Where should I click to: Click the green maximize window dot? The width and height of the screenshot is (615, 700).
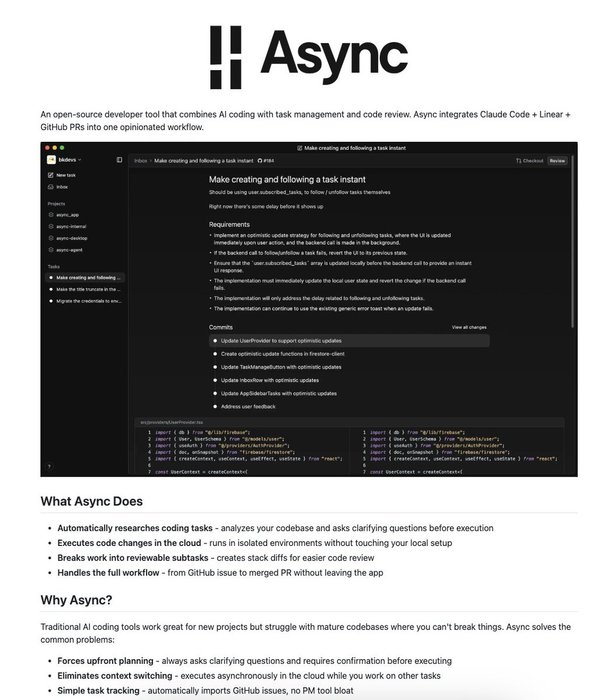click(62, 148)
